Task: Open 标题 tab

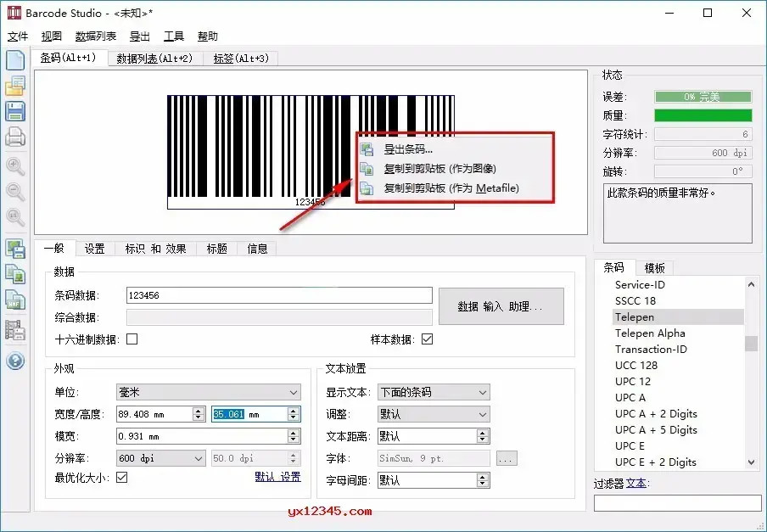Action: pyautogui.click(x=216, y=249)
